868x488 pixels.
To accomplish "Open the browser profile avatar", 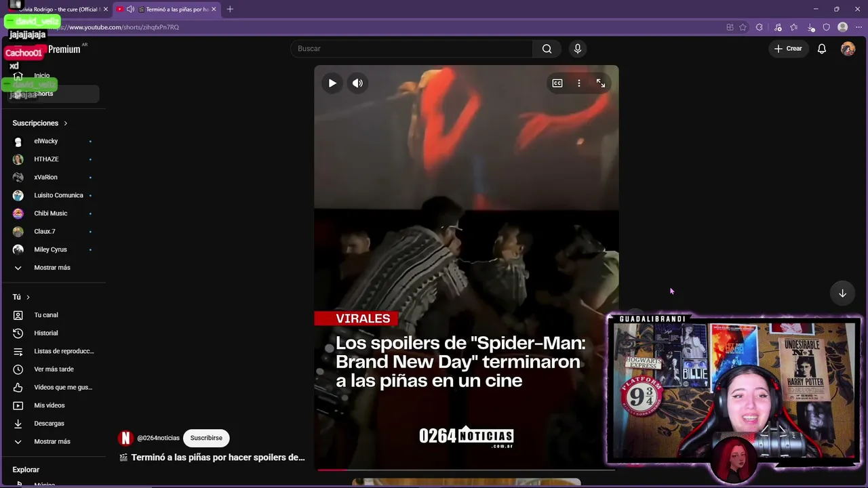I will (843, 27).
